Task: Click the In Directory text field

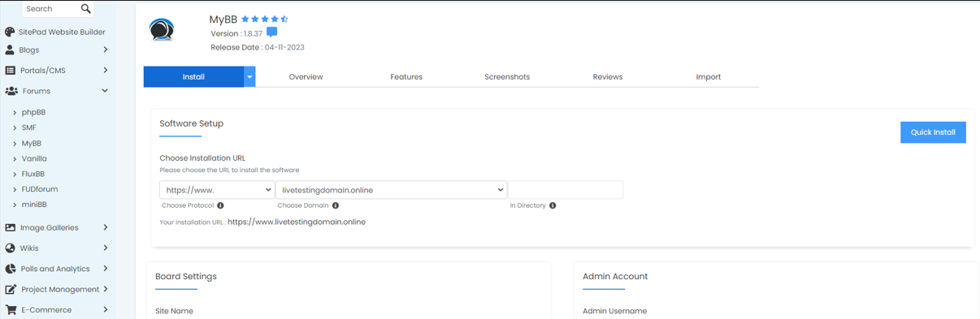Action: pos(566,190)
